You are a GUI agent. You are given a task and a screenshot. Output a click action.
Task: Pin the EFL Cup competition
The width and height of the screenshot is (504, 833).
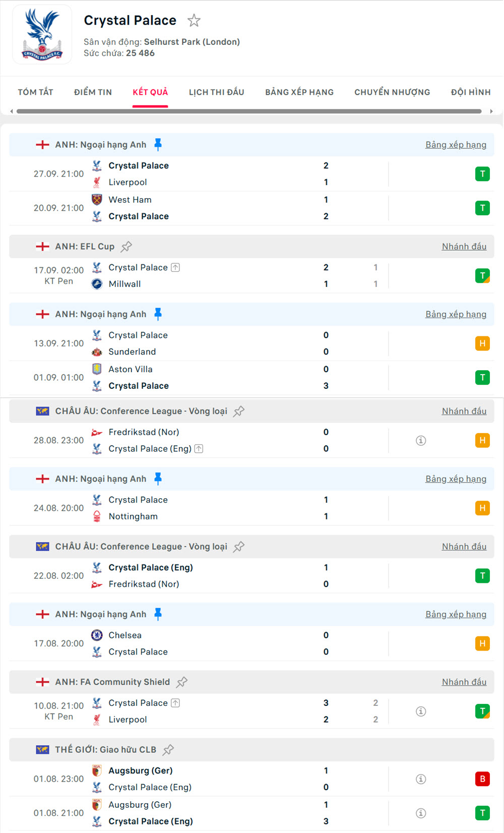pyautogui.click(x=127, y=247)
